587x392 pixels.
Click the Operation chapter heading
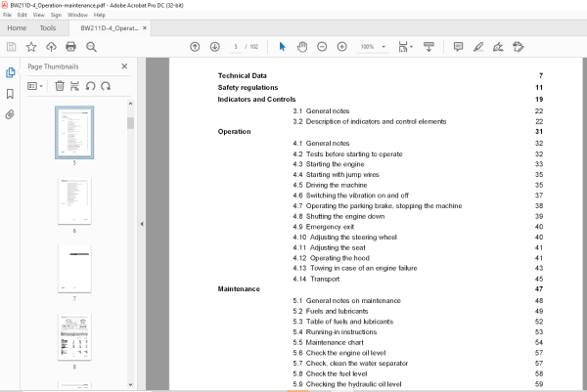(235, 131)
